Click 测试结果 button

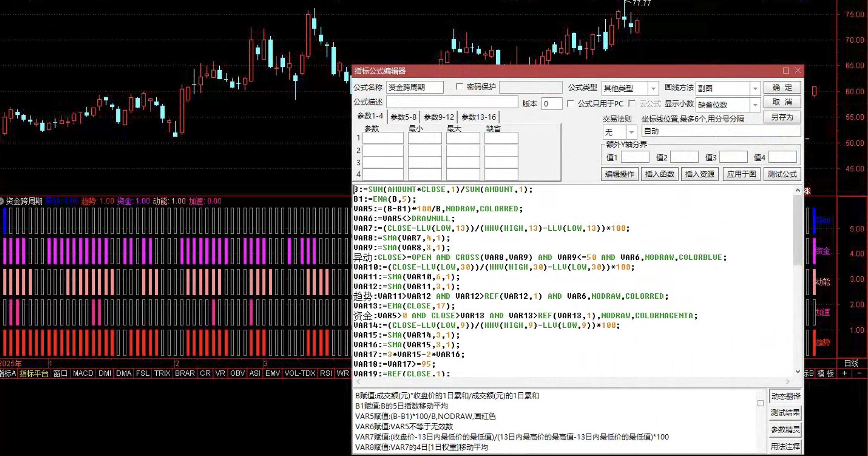(x=786, y=413)
